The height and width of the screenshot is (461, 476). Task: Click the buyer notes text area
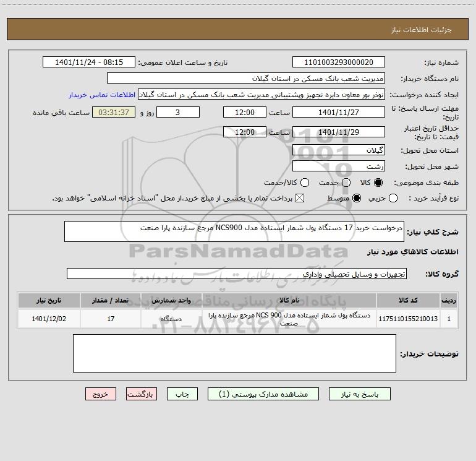click(234, 353)
